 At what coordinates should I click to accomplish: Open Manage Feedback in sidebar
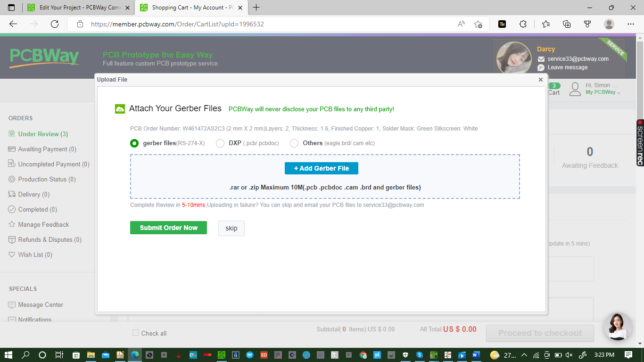pos(43,224)
